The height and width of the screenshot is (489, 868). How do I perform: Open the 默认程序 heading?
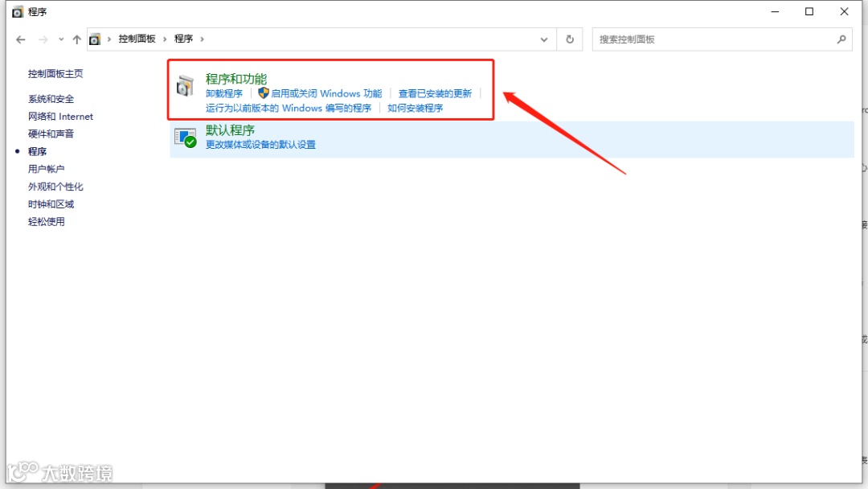(230, 130)
